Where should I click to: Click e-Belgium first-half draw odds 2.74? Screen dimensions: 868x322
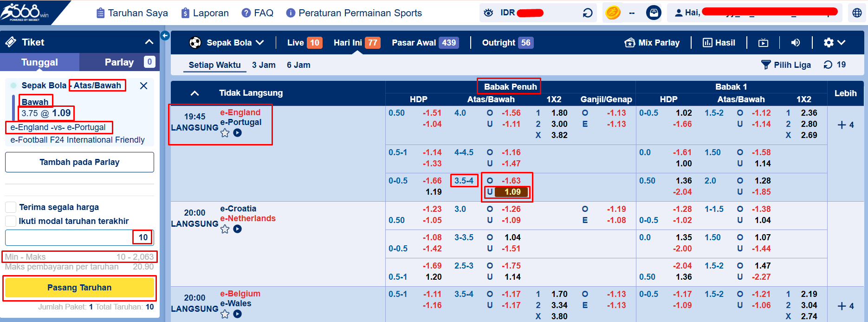(x=809, y=316)
